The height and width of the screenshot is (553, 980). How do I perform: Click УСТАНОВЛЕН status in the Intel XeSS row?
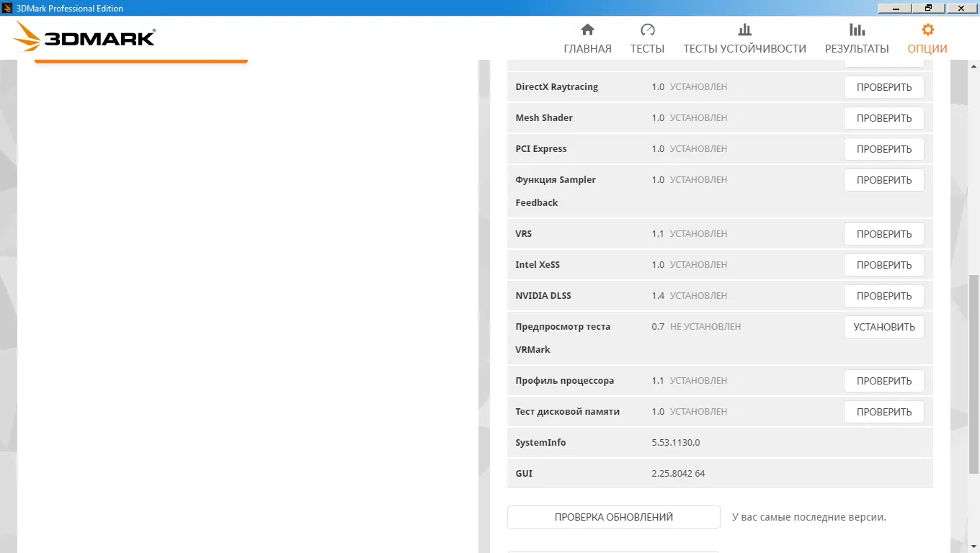[698, 265]
